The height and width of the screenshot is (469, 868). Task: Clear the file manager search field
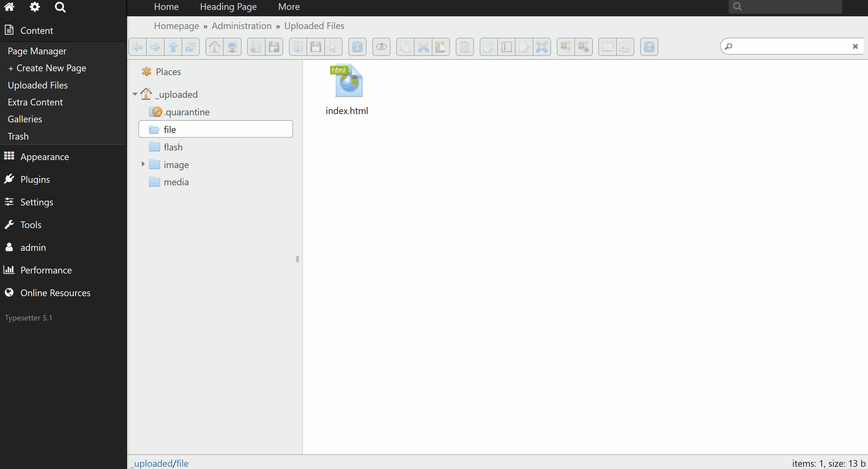855,47
